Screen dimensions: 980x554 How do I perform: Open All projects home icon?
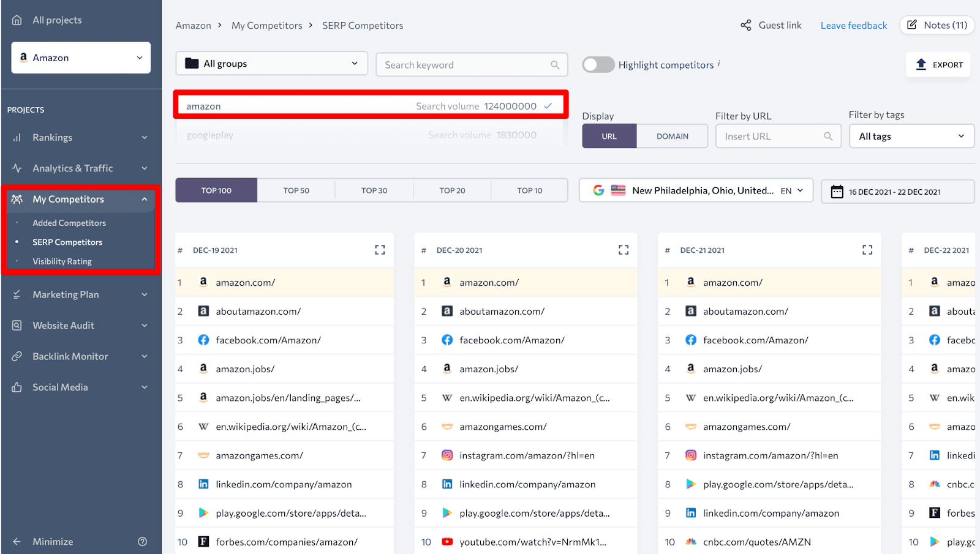coord(17,20)
